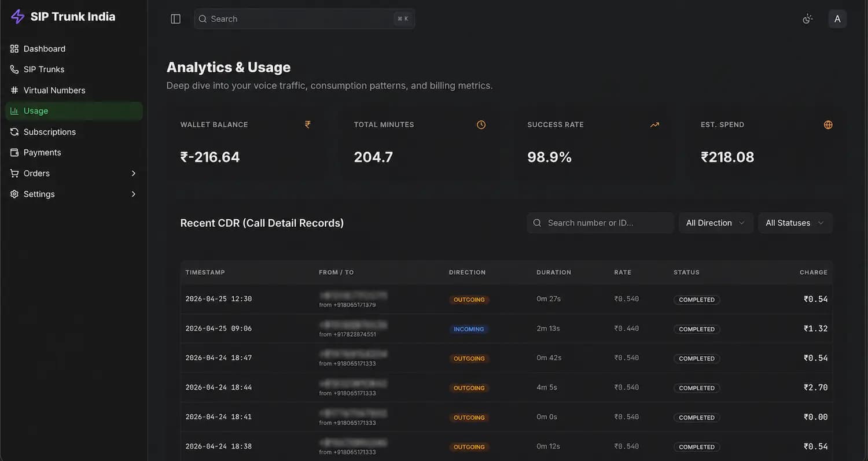This screenshot has width=868, height=461.
Task: Click the Virtual Numbers hash icon
Action: click(14, 90)
